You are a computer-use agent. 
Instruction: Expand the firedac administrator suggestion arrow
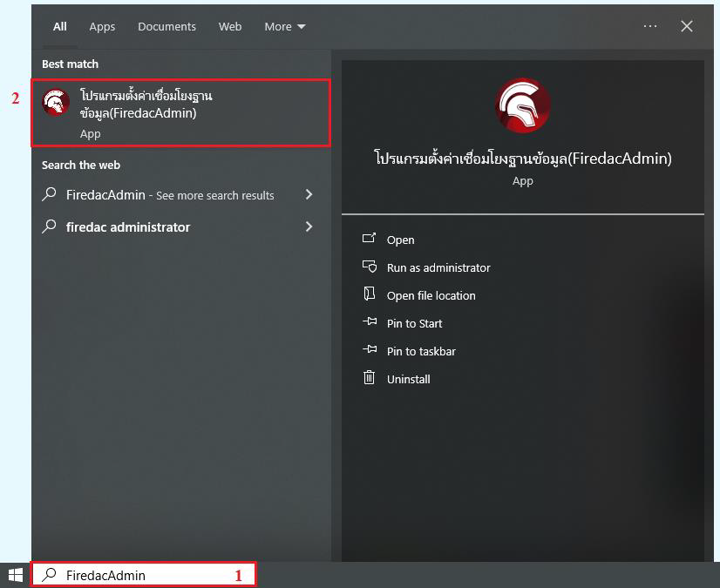tap(309, 226)
